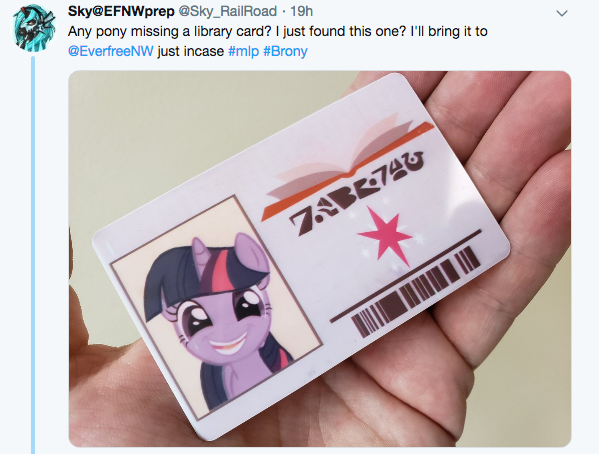This screenshot has width=599, height=454.
Task: Open the #mlp hashtag
Action: click(244, 51)
